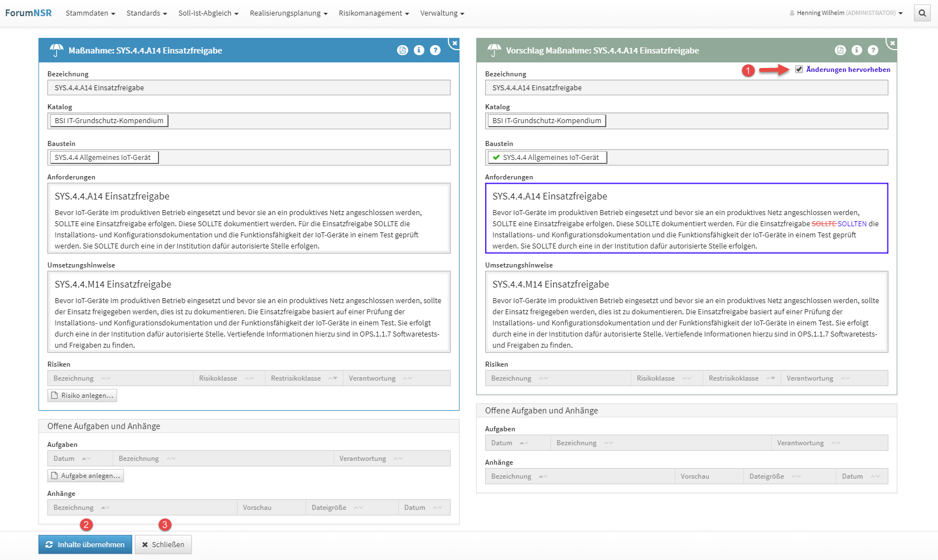The image size is (938, 560).
Task: Open info icon in Maßnahme panel header
Action: tap(419, 50)
